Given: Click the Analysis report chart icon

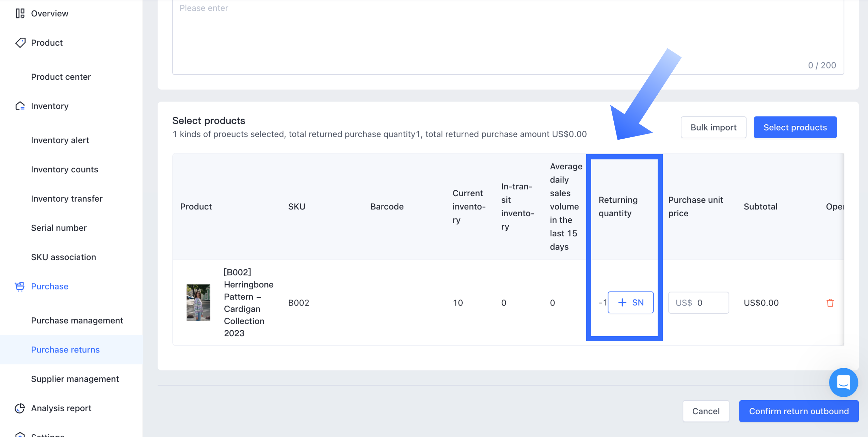Looking at the screenshot, I should click(20, 408).
